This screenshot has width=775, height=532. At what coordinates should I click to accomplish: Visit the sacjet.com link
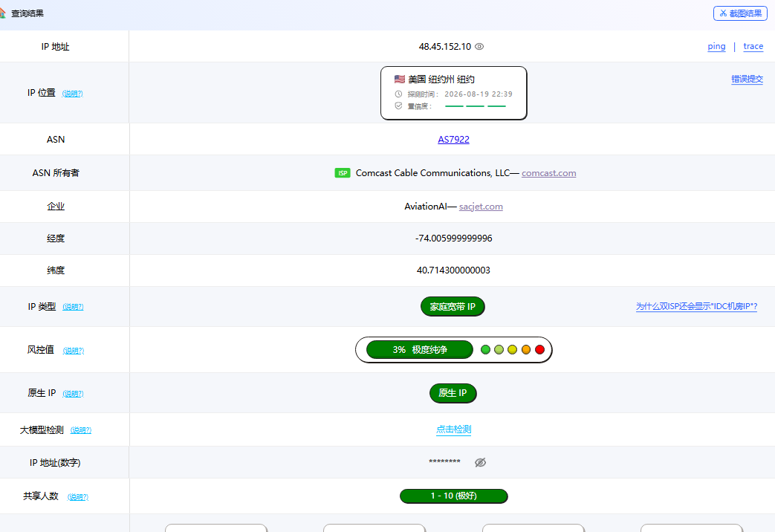point(481,207)
